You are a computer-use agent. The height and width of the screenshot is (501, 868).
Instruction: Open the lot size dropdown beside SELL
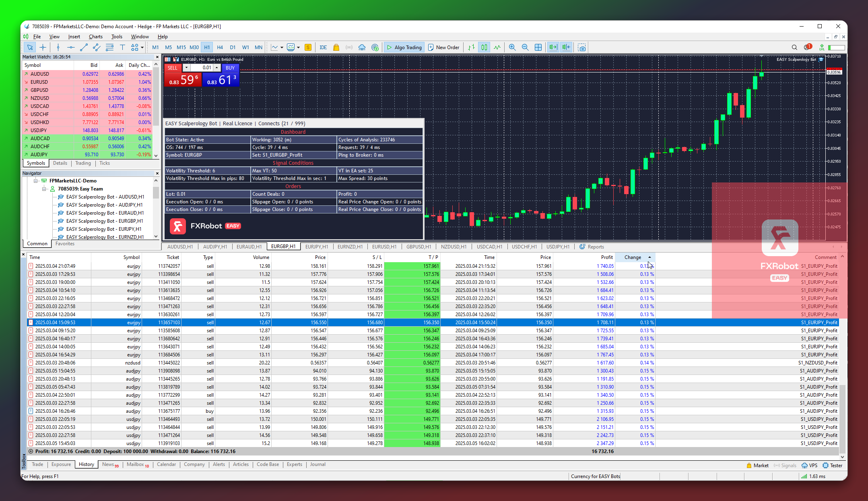[186, 68]
